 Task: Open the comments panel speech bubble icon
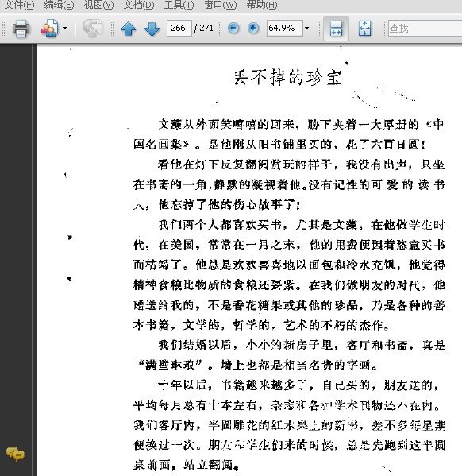[x=16, y=455]
